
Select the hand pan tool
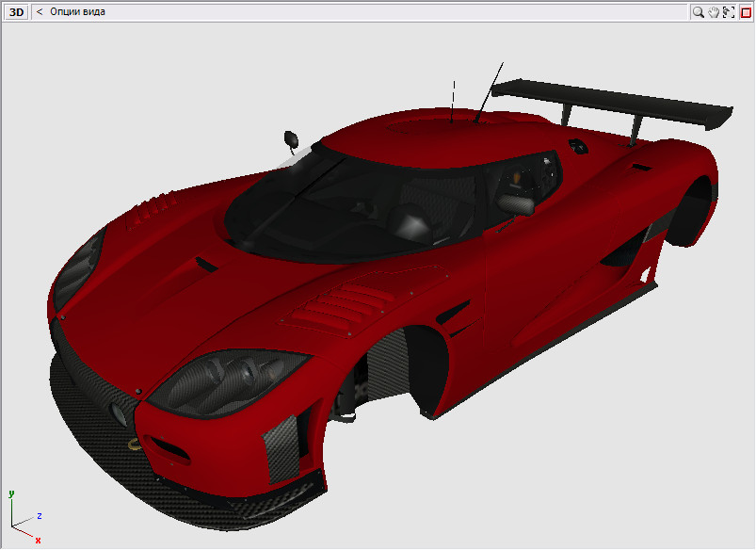(714, 12)
